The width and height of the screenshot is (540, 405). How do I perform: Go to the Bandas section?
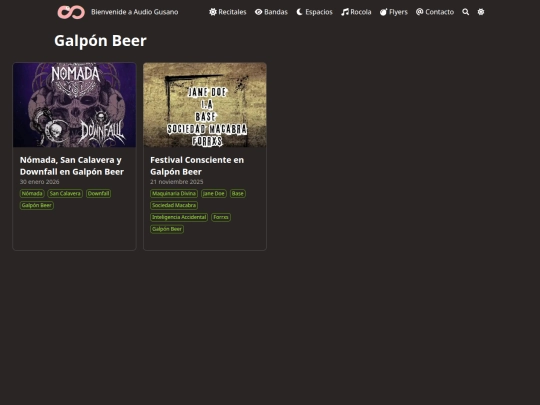tap(276, 12)
